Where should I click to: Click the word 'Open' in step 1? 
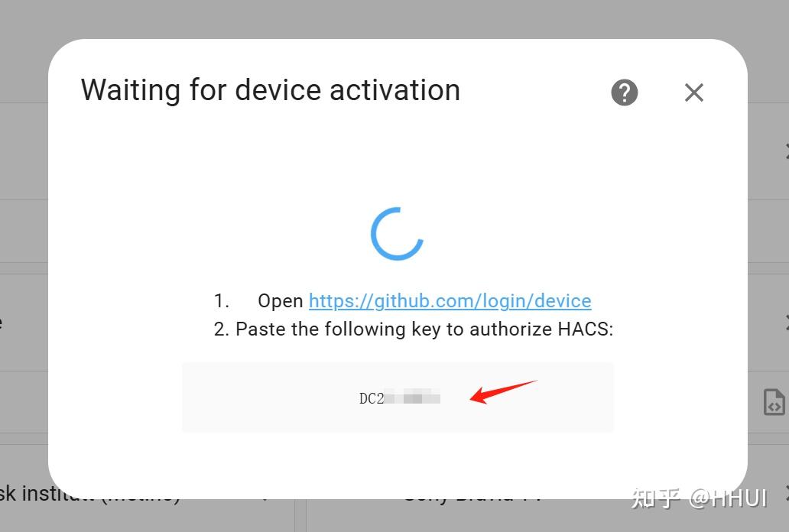(280, 301)
